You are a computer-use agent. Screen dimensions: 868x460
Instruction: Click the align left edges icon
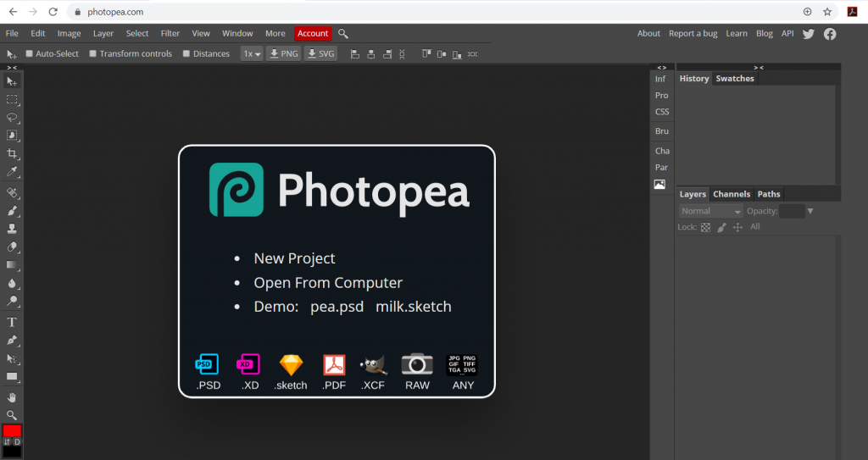click(355, 53)
